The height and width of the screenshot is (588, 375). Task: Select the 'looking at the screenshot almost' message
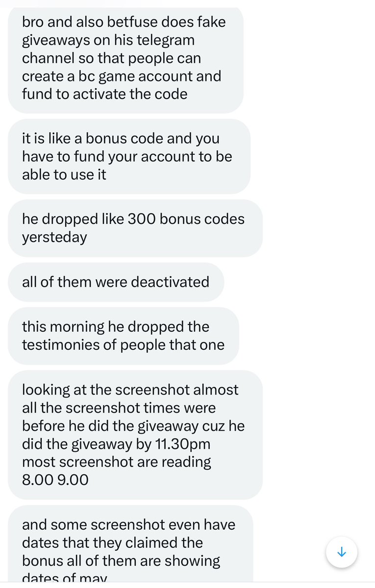pyautogui.click(x=135, y=435)
